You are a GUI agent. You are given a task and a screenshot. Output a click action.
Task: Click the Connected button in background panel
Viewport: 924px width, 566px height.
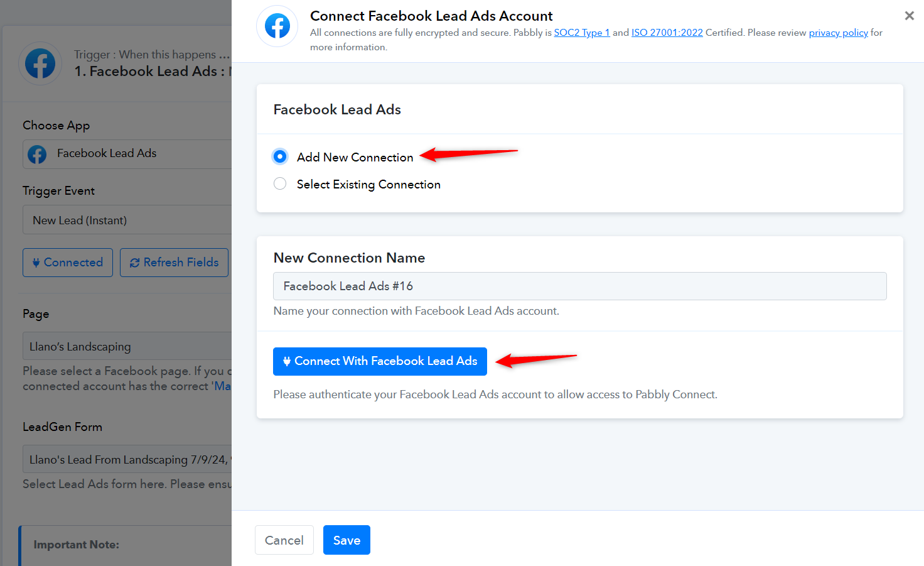[x=68, y=263]
